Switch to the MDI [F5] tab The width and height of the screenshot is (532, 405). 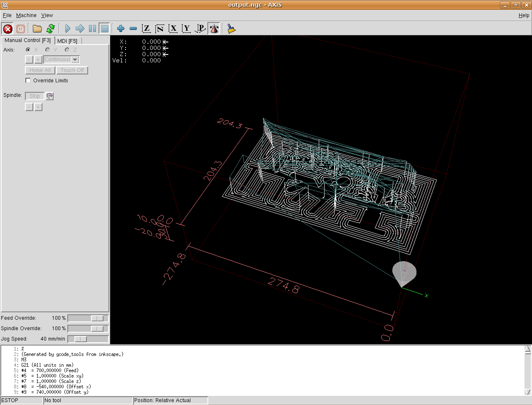coord(67,41)
